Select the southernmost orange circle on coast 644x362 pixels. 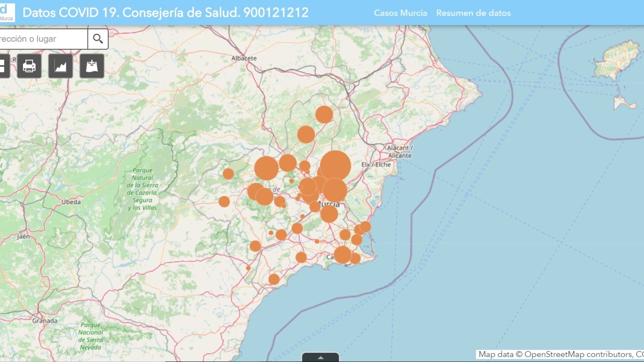(x=274, y=279)
